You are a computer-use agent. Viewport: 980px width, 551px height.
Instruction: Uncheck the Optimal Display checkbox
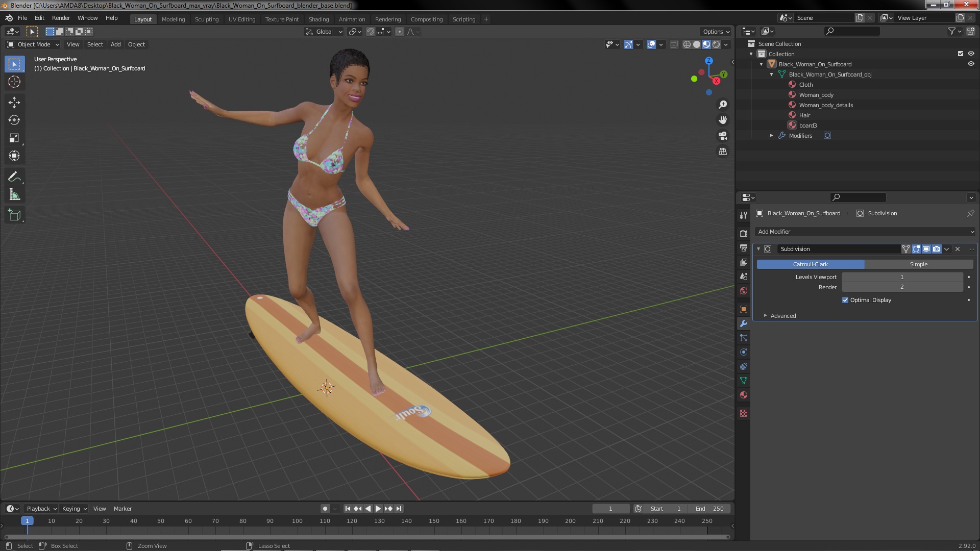tap(845, 300)
